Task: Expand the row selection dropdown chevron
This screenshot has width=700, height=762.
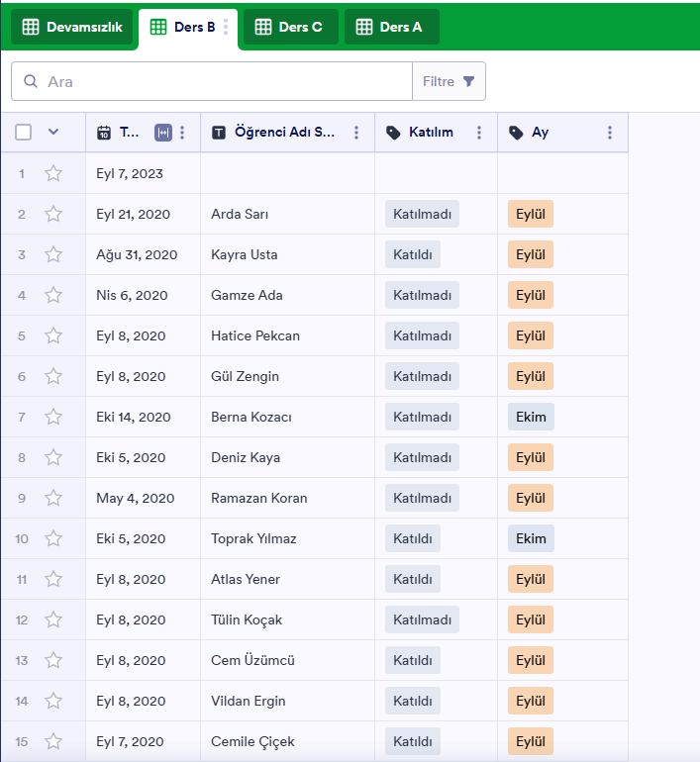Action: (x=53, y=132)
